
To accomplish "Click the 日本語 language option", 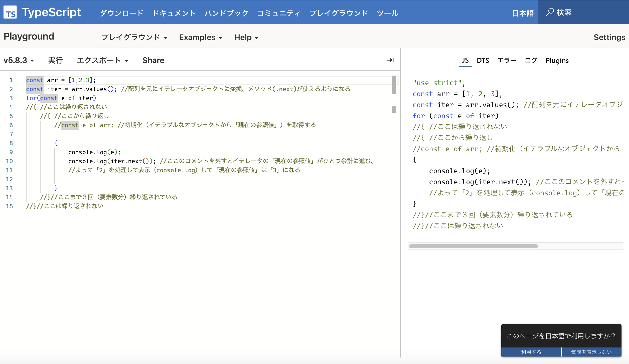I will pos(523,13).
